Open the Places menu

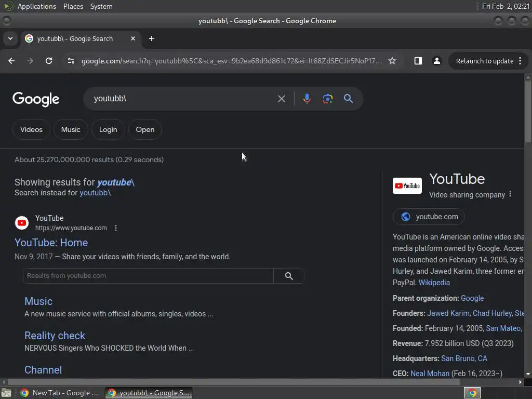[x=73, y=6]
